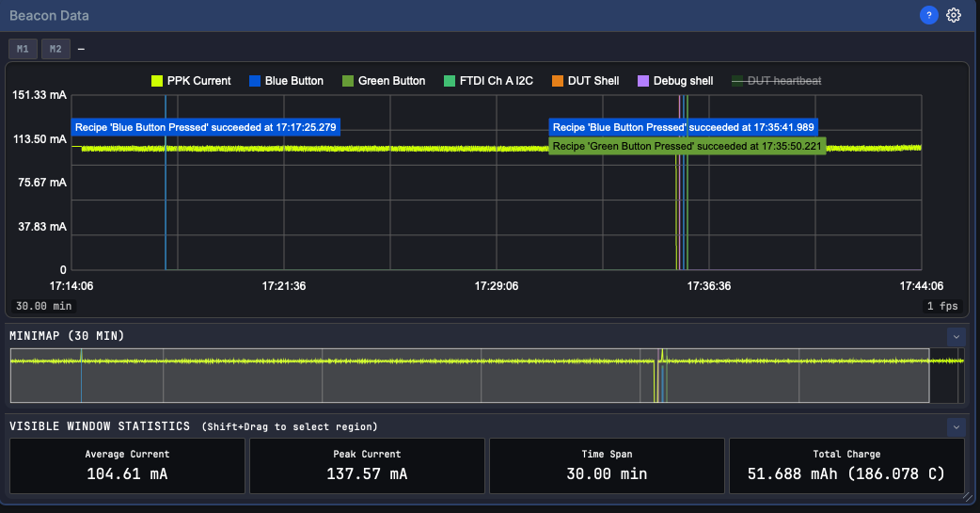Image resolution: width=980 pixels, height=513 pixels.
Task: Click the 37.83 mA y-axis label
Action: coord(42,227)
